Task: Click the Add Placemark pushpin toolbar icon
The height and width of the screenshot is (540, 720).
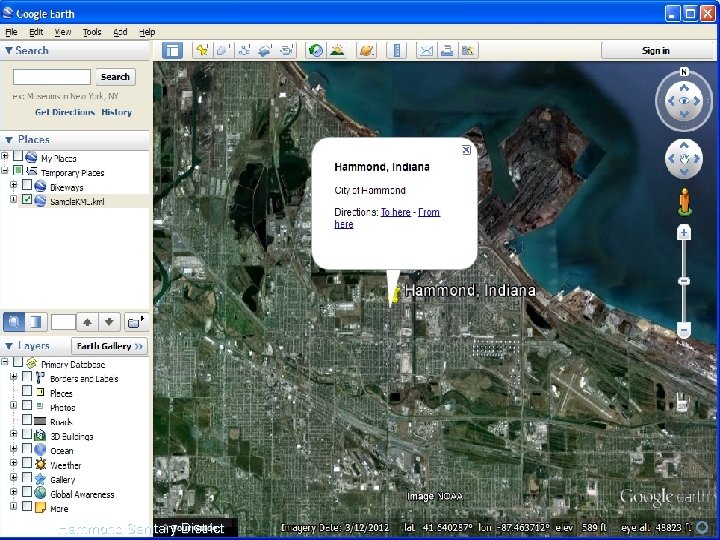Action: tap(201, 50)
